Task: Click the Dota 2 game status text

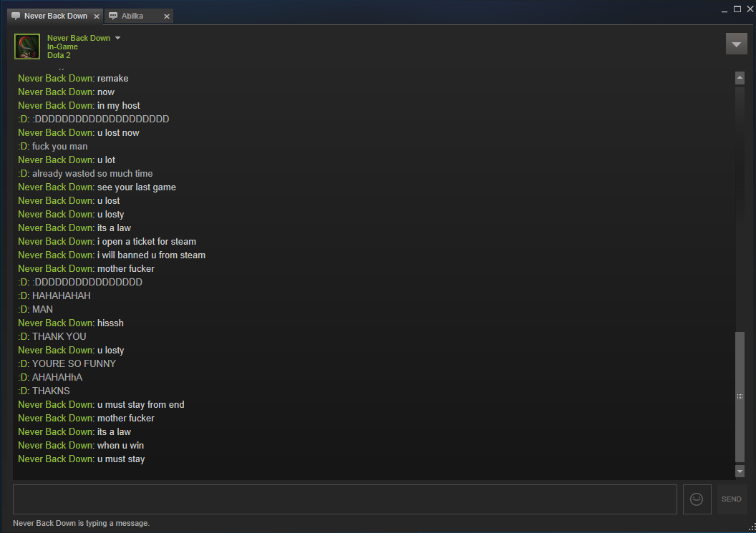Action: coord(59,55)
